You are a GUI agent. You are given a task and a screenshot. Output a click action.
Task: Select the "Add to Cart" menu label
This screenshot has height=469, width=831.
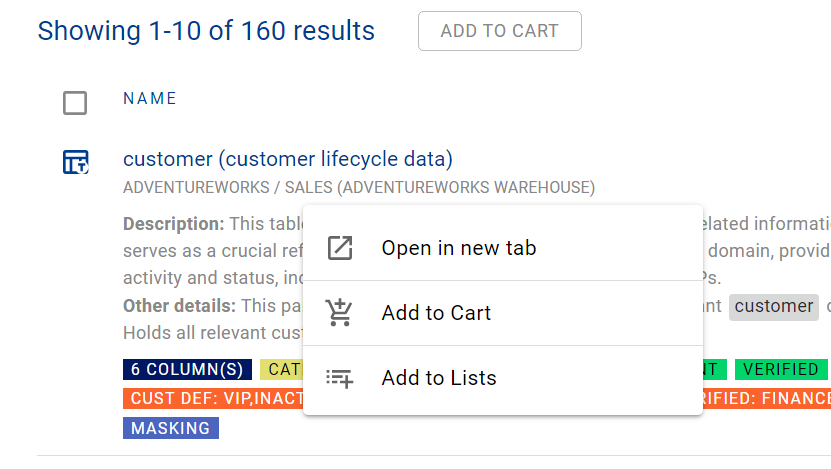click(436, 313)
